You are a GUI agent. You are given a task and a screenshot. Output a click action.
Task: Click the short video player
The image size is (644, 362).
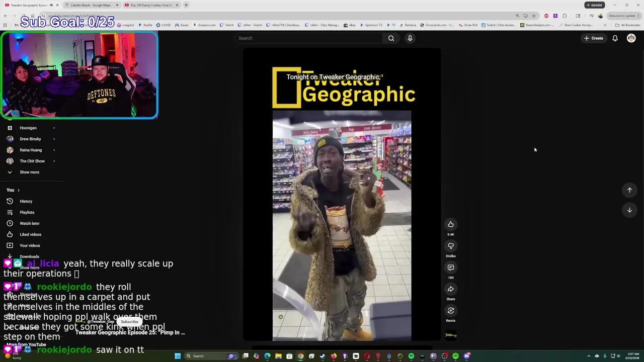coord(342,194)
